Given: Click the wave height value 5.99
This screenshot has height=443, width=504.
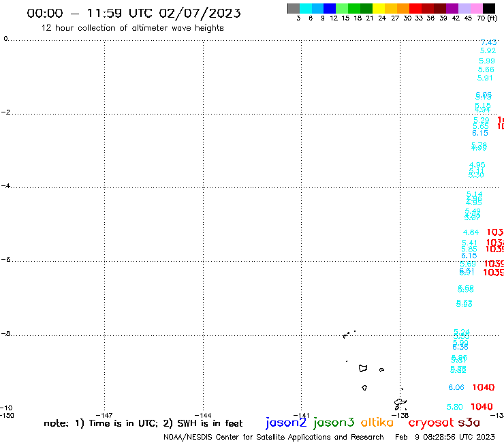Looking at the screenshot, I should click(487, 61).
